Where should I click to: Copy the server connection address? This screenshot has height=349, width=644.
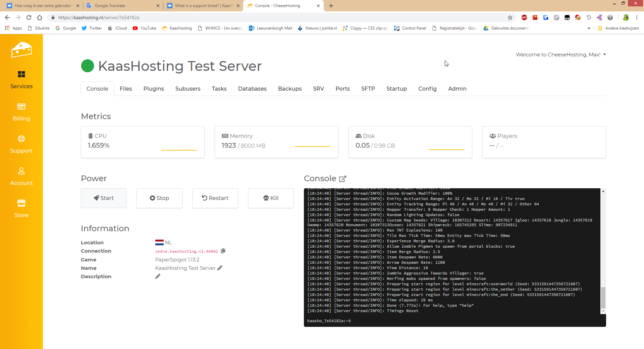pos(223,251)
